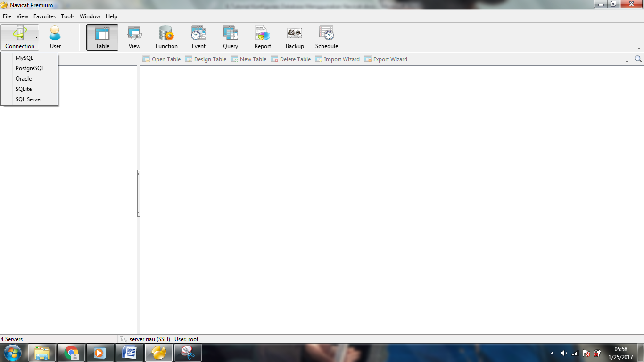Switch to the View objects icon
644x362 pixels.
(x=134, y=38)
